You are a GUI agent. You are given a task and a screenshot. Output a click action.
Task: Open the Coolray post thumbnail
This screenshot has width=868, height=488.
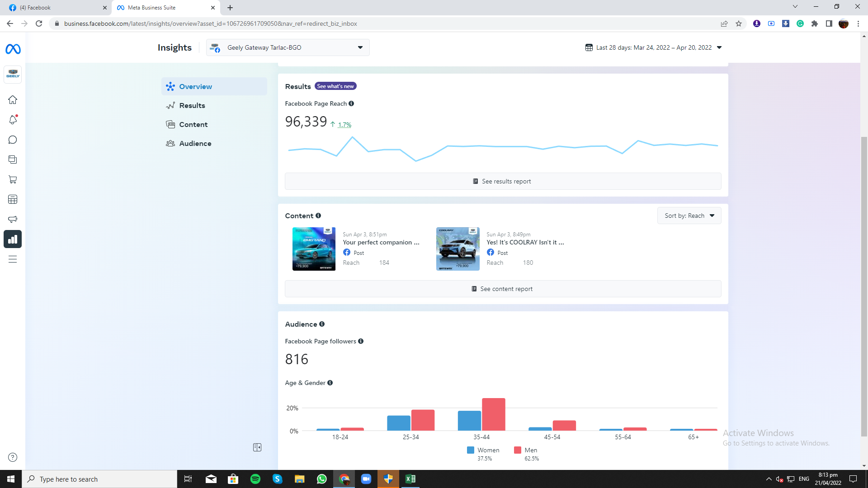458,249
